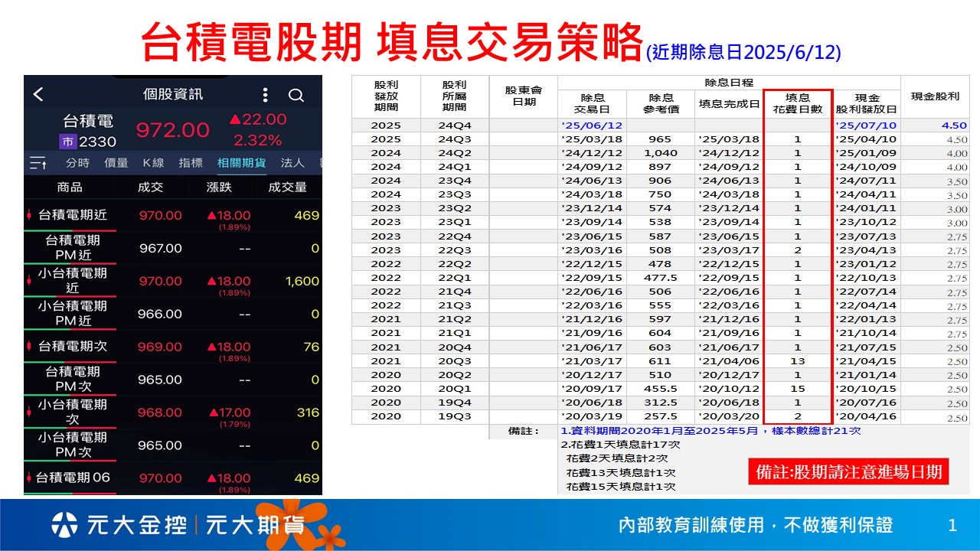Select the 台積電期 PM次 row name
This screenshot has height=551, width=980.
(x=73, y=379)
